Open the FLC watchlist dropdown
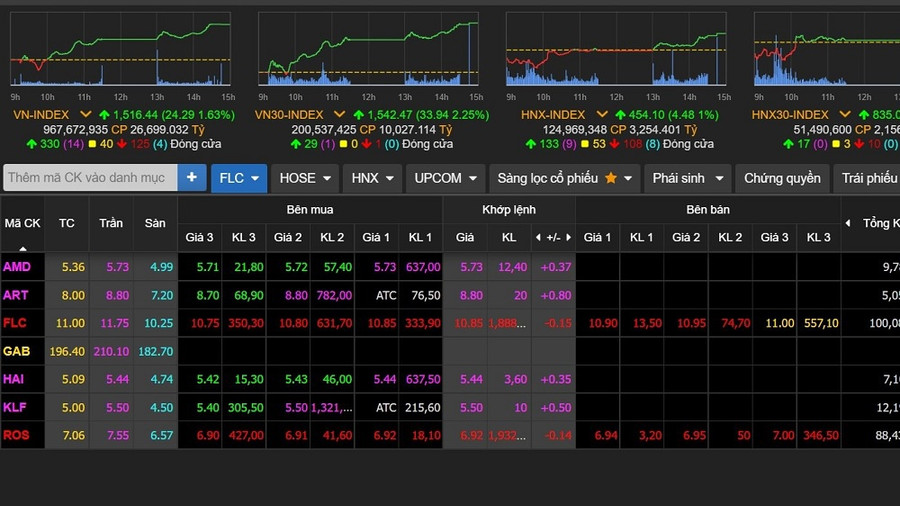The width and height of the screenshot is (900, 506). tap(239, 178)
